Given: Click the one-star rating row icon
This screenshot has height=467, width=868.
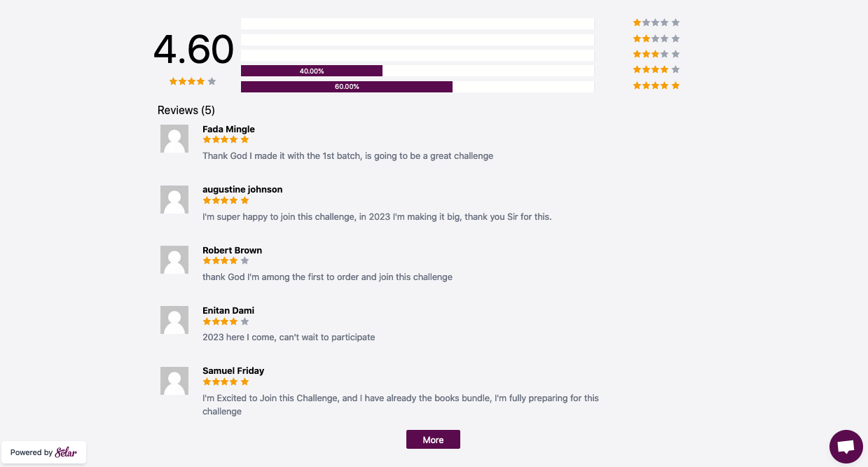Looking at the screenshot, I should (x=656, y=22).
